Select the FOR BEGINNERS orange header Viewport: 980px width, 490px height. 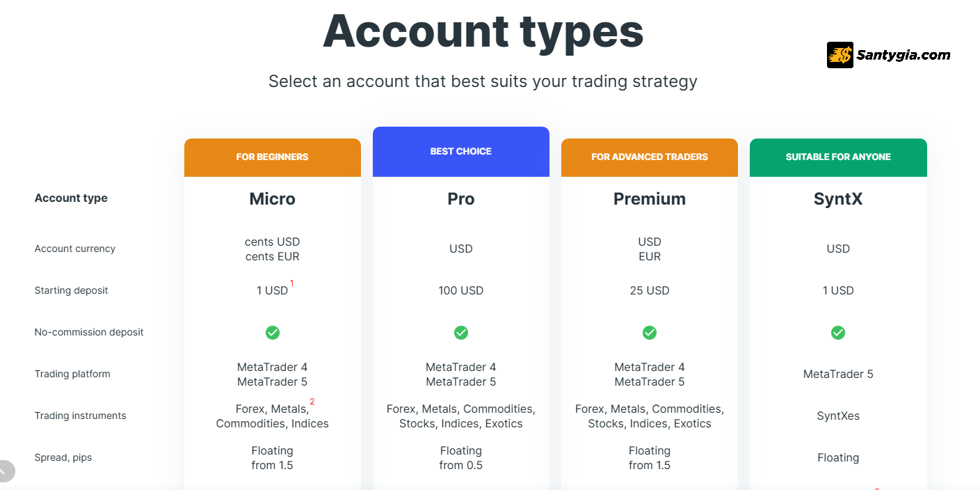coord(273,157)
